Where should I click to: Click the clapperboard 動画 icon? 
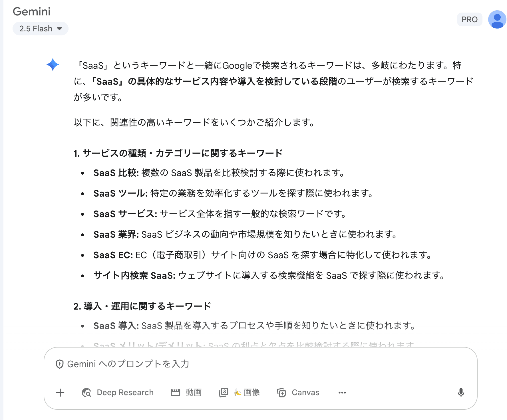click(x=175, y=393)
